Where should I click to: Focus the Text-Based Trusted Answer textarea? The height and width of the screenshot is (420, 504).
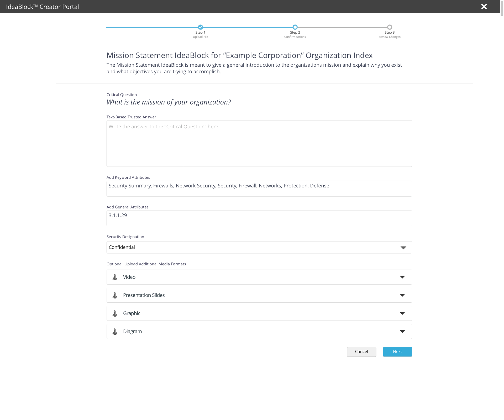coord(259,144)
